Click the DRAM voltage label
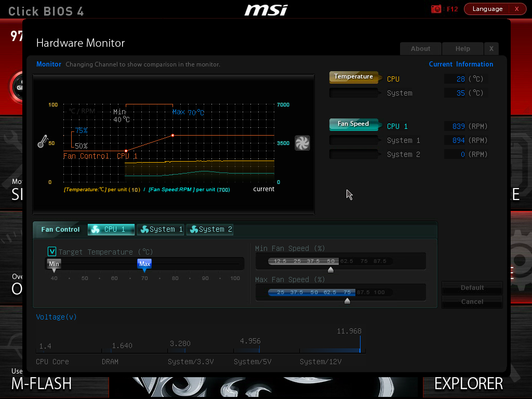Viewport: 532px width, 399px height. 110,362
